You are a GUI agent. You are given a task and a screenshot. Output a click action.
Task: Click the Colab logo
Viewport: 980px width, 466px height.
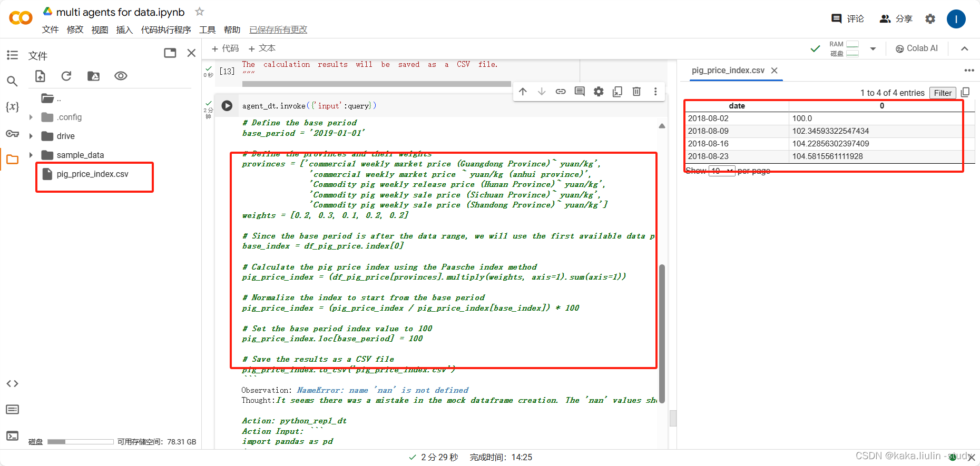click(x=21, y=18)
